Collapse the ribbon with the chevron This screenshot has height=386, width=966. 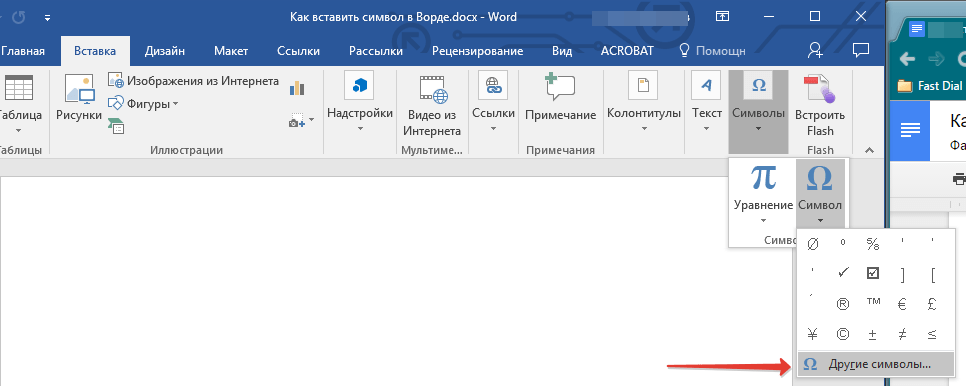click(x=869, y=150)
